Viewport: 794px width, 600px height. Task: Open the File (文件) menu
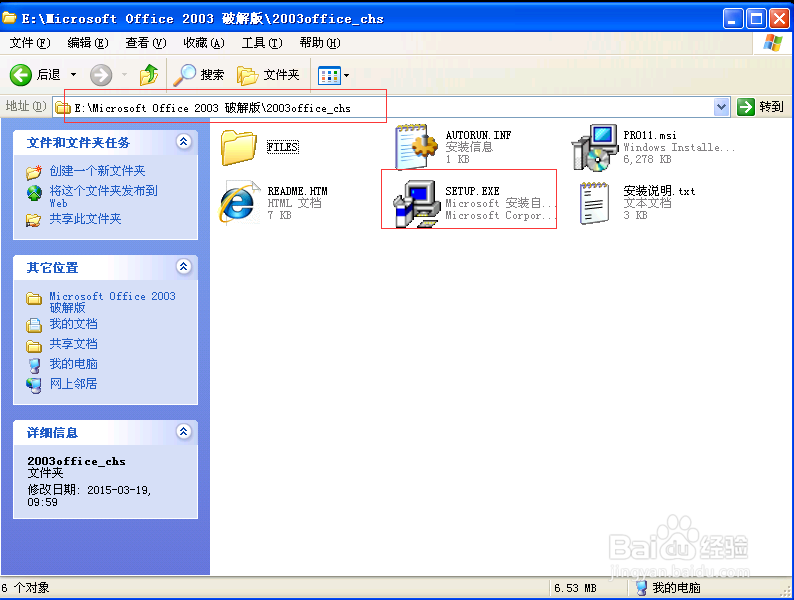point(30,43)
